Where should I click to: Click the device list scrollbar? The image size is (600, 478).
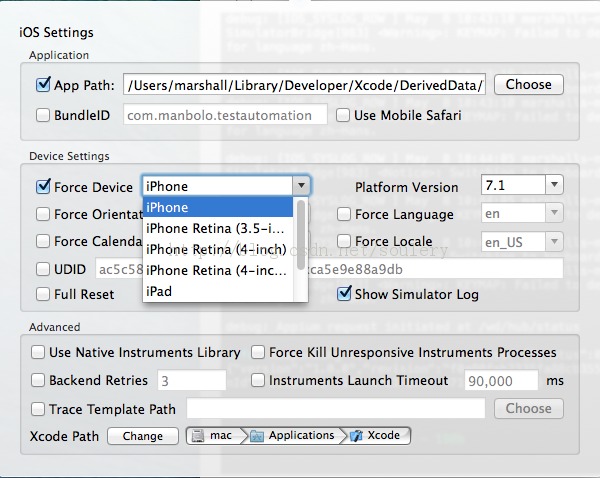(301, 234)
